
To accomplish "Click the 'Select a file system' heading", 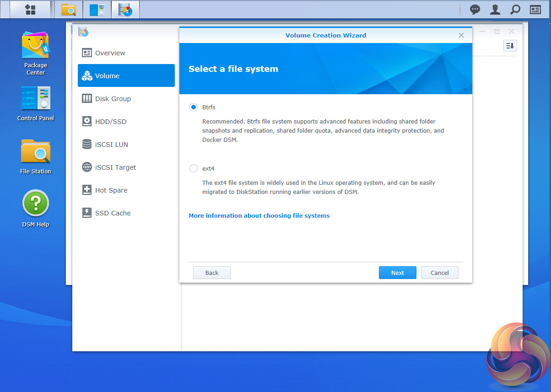I will pos(233,69).
